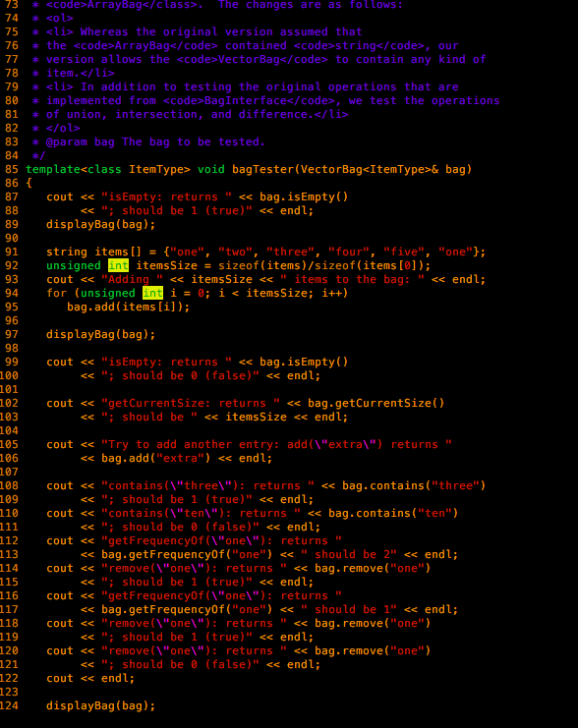This screenshot has width=578, height=728.
Task: Click line number 105
Action: [9, 444]
